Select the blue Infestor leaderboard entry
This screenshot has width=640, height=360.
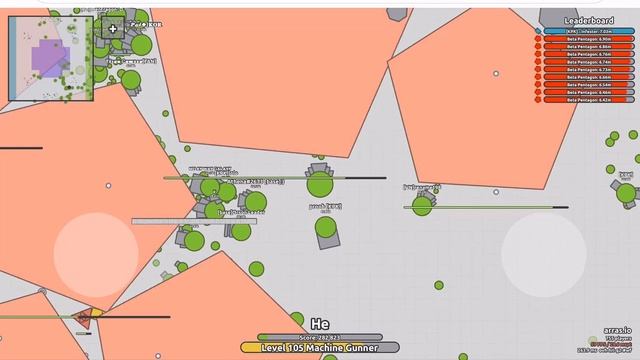coord(589,31)
